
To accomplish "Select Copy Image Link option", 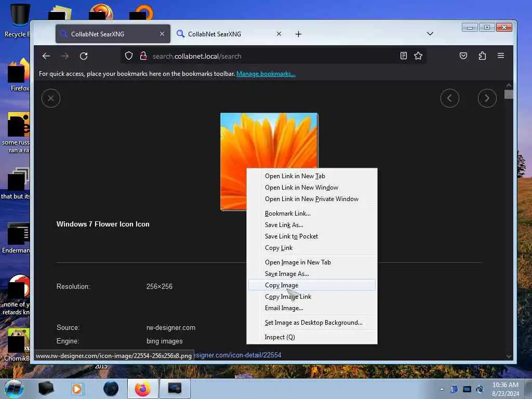I will click(312, 297).
